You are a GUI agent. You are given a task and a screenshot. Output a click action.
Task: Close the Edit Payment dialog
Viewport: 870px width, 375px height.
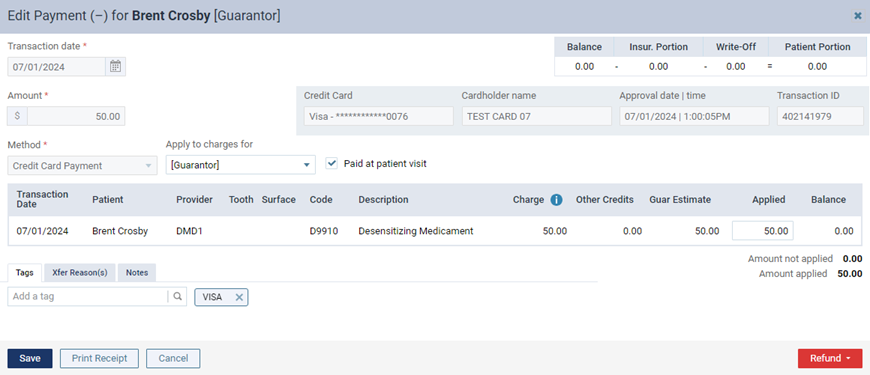click(x=857, y=16)
